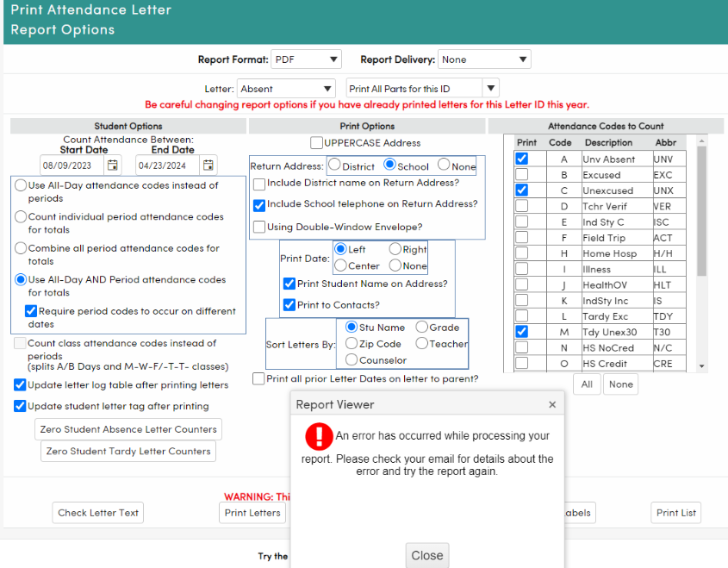728x568 pixels.
Task: Open the Start Date calendar picker
Action: pyautogui.click(x=112, y=165)
